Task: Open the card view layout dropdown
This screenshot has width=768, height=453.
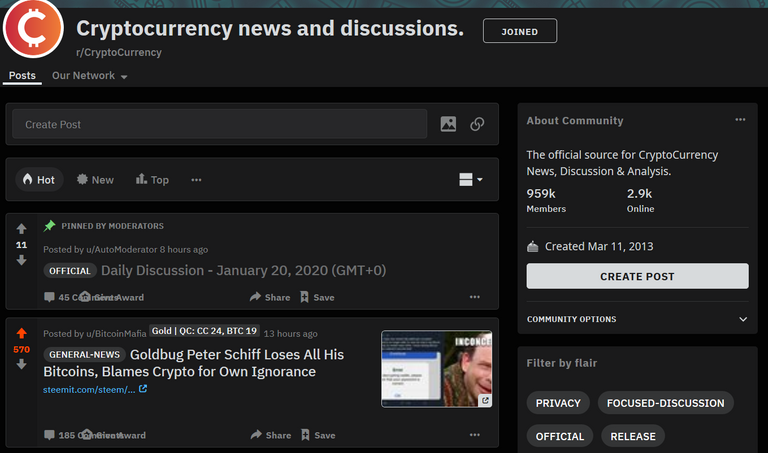Action: click(471, 180)
